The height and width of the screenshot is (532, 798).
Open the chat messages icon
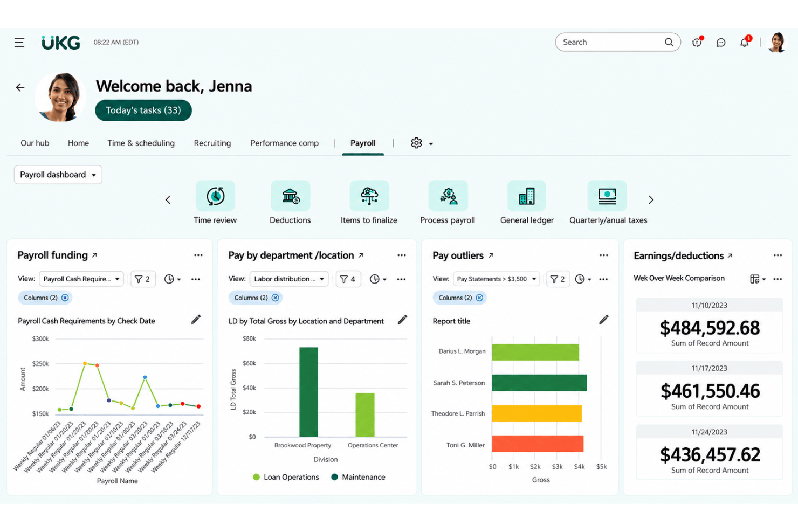pyautogui.click(x=721, y=43)
